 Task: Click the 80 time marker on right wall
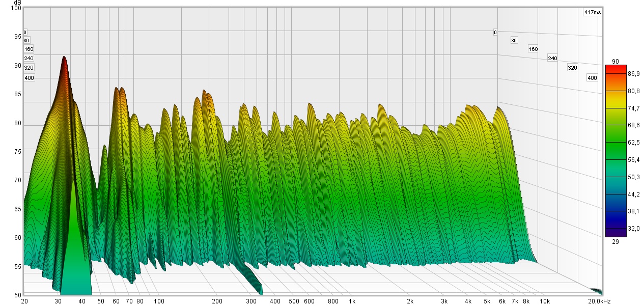pos(514,40)
